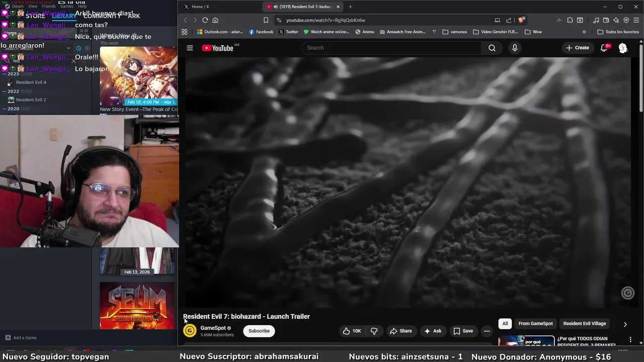
Task: Click the Ask button
Action: coord(433,331)
